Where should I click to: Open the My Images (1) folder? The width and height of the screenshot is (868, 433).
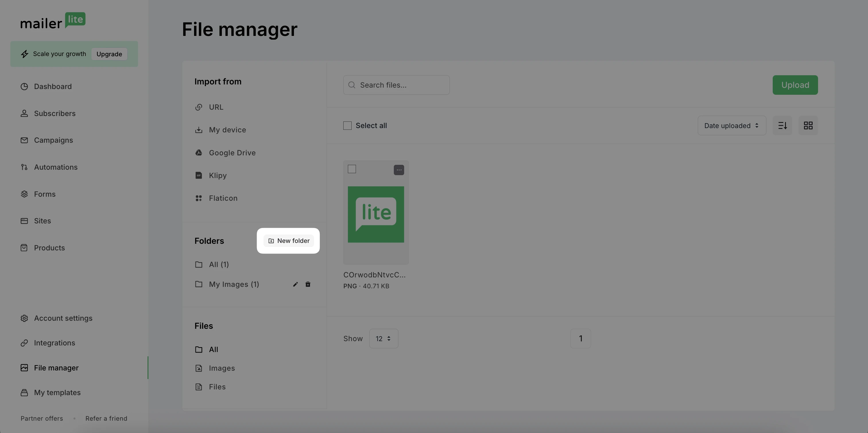234,284
